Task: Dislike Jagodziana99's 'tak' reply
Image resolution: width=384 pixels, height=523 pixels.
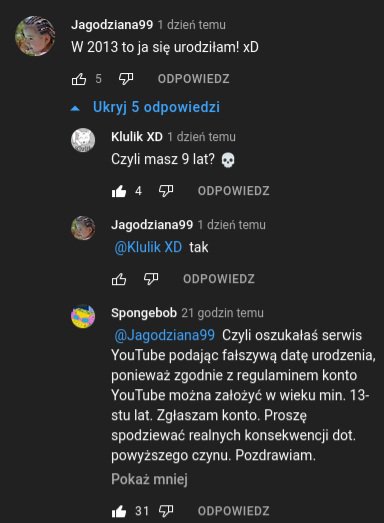Action: point(151,279)
